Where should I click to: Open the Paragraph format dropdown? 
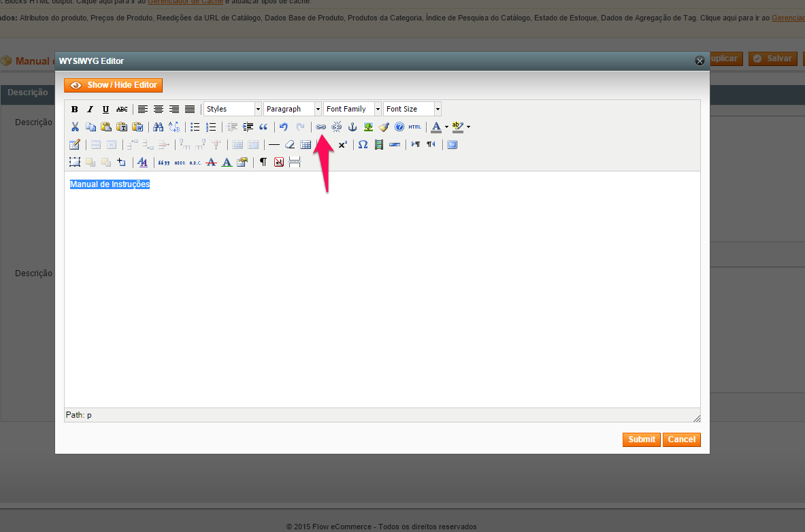(x=293, y=109)
